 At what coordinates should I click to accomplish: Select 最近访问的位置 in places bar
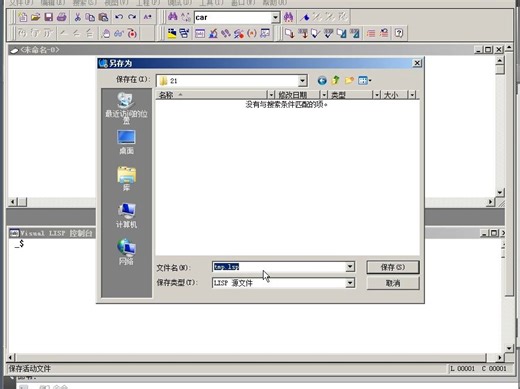pyautogui.click(x=126, y=108)
